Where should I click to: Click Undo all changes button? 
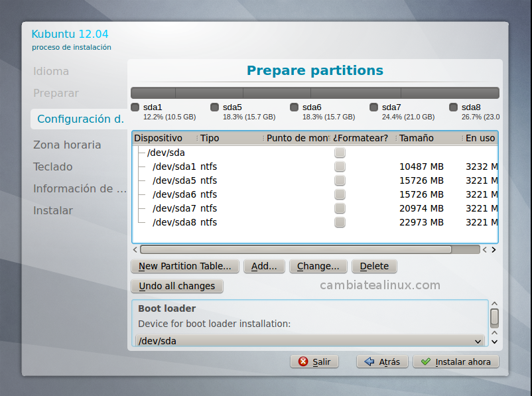pos(176,286)
